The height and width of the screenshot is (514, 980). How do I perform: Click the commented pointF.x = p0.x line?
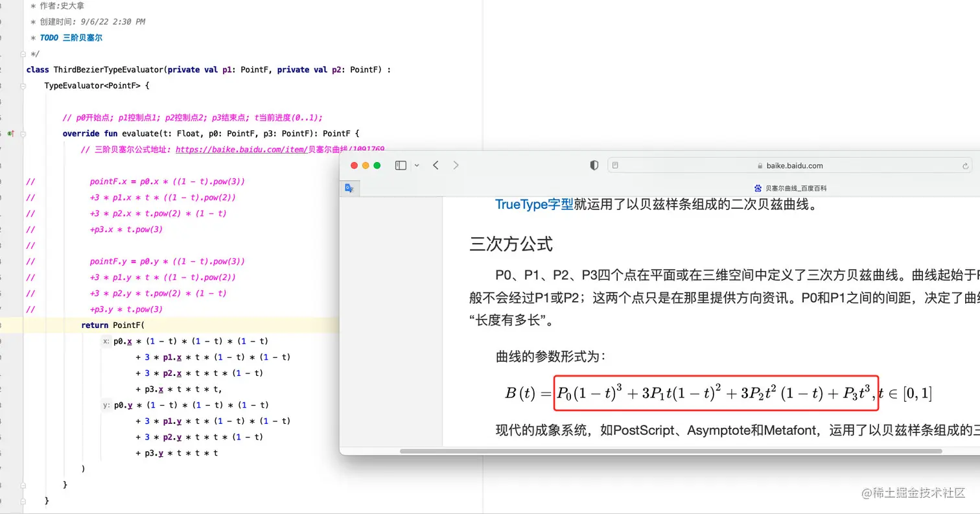[167, 181]
